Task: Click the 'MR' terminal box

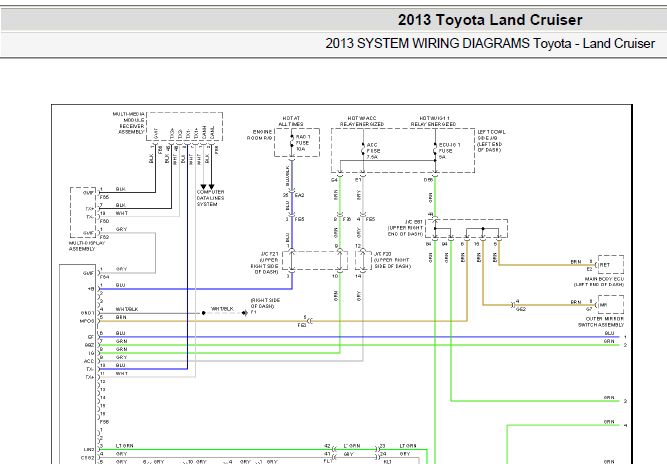Action: pos(611,305)
